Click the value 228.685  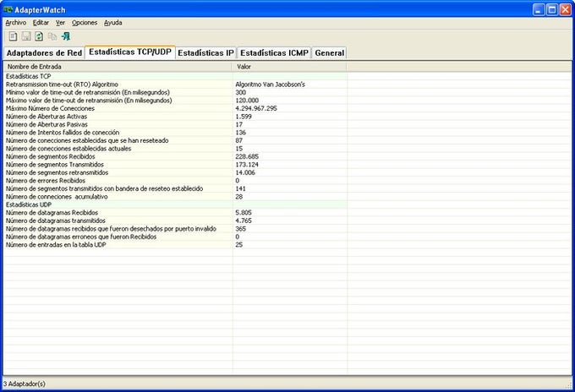(247, 156)
